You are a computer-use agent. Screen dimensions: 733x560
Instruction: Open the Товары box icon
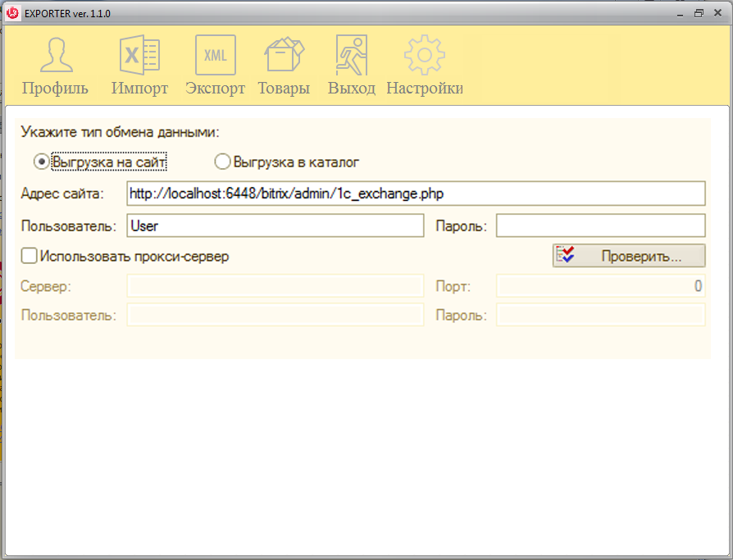click(x=285, y=55)
